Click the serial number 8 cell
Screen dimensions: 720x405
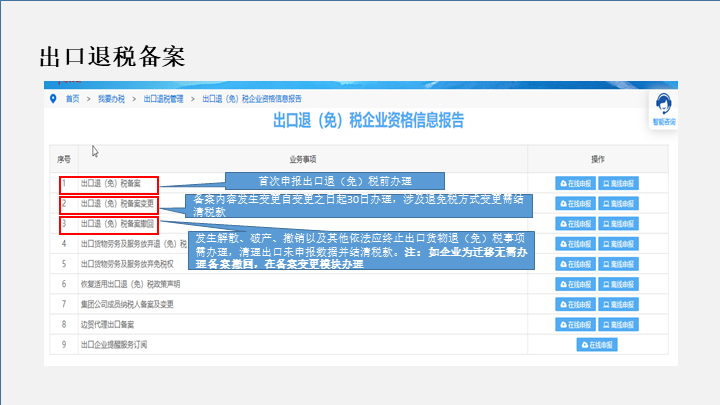[64, 325]
